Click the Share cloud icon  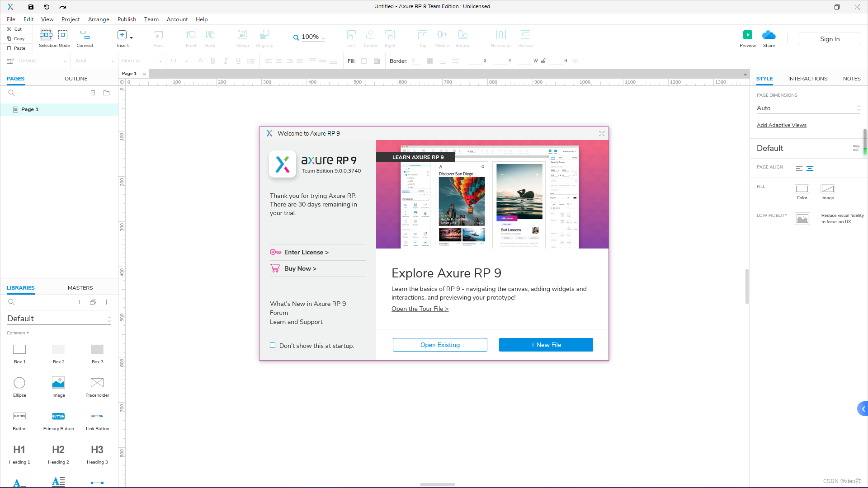pos(769,35)
